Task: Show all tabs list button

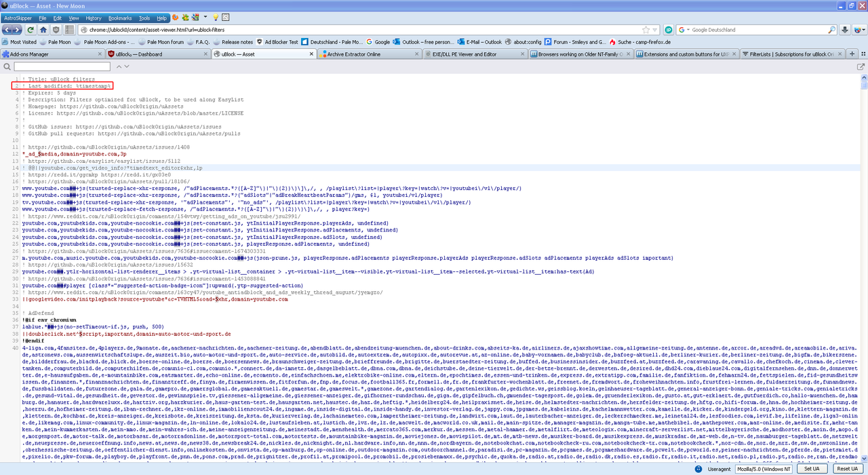Action: (863, 54)
